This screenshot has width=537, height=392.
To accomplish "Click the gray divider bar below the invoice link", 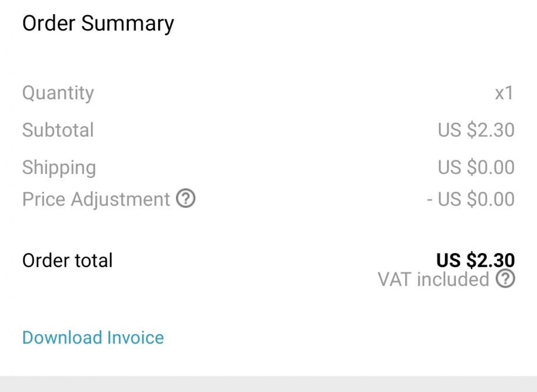I will (268, 384).
